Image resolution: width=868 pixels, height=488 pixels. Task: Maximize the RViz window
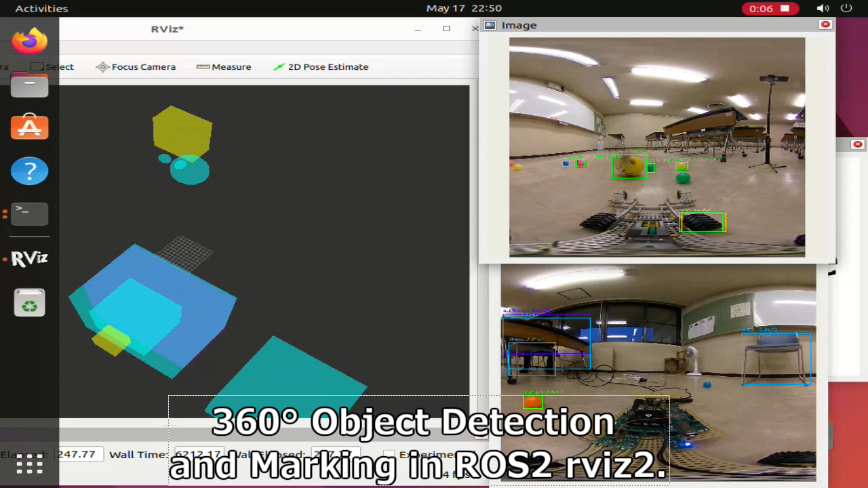click(x=446, y=28)
